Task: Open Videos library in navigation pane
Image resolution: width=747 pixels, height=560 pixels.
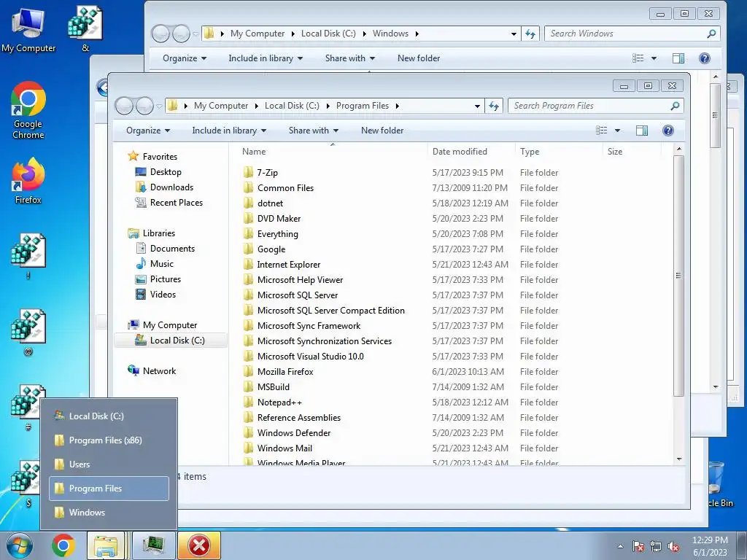Action: [163, 295]
